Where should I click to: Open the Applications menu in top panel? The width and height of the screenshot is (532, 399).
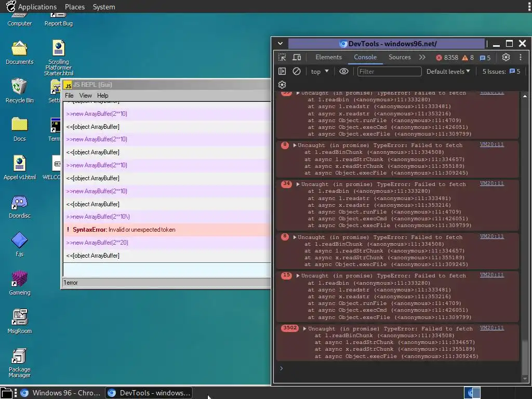(x=37, y=7)
